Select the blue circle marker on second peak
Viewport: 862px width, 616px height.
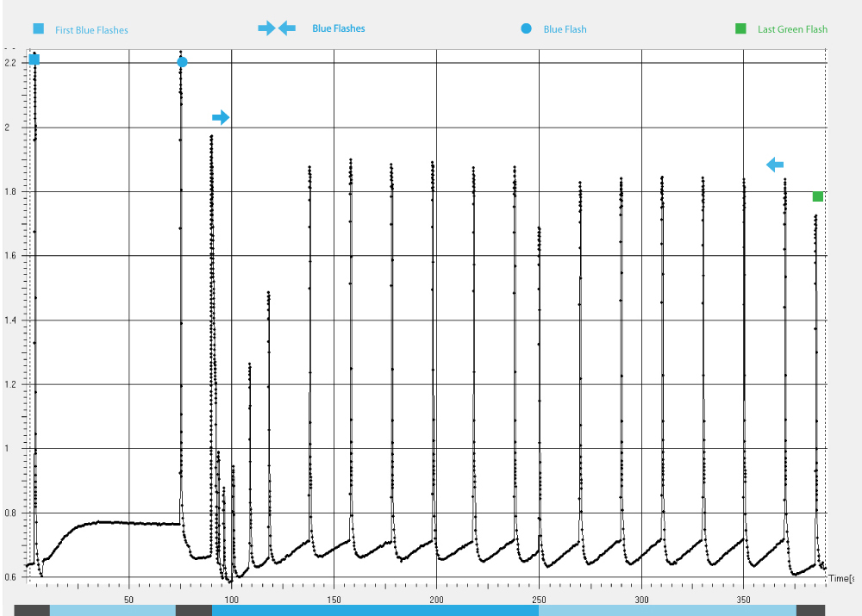click(x=182, y=62)
